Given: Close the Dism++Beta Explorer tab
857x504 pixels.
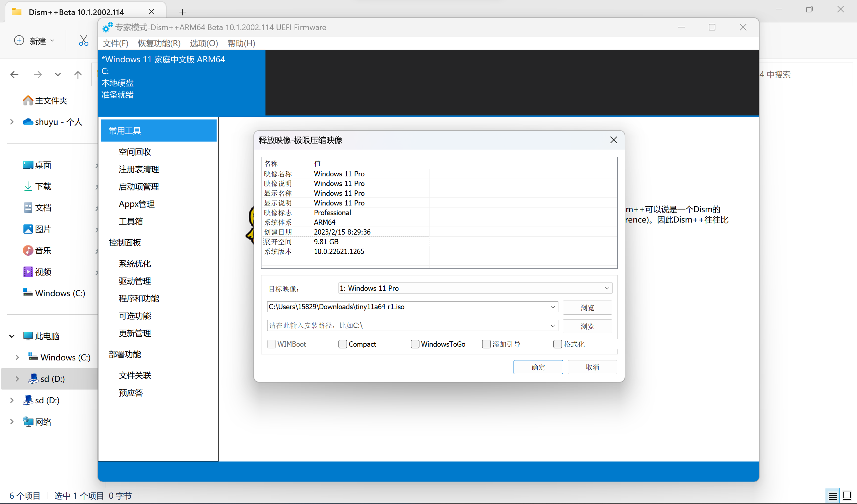Looking at the screenshot, I should pos(152,12).
